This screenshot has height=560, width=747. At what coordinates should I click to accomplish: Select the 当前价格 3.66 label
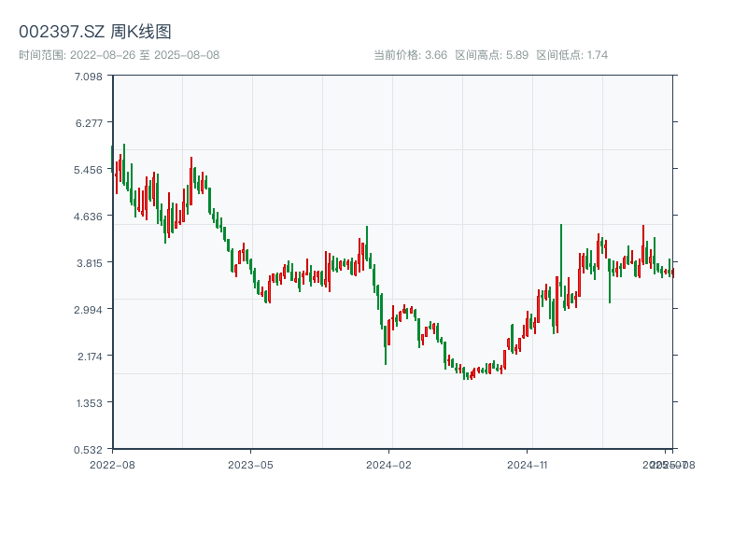(410, 55)
